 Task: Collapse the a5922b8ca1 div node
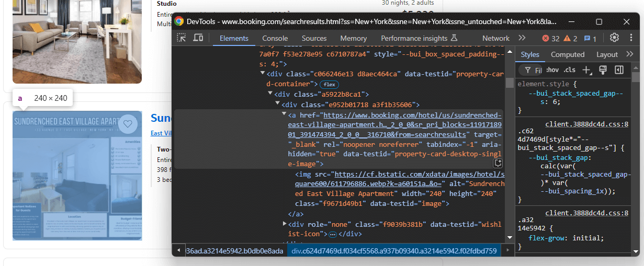coord(270,95)
